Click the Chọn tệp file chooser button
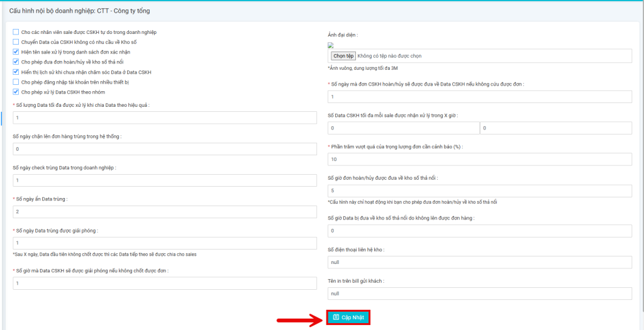Screen dimensions: 644x330 pyautogui.click(x=343, y=56)
